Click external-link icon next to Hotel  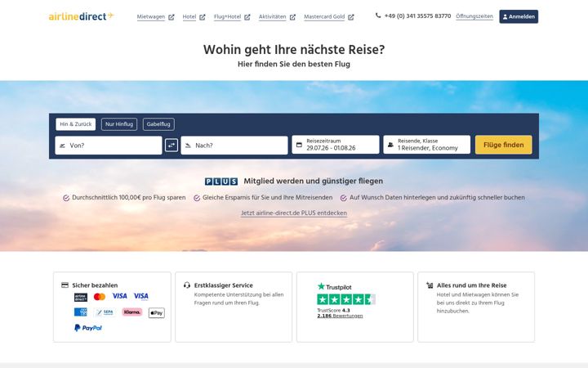point(203,17)
